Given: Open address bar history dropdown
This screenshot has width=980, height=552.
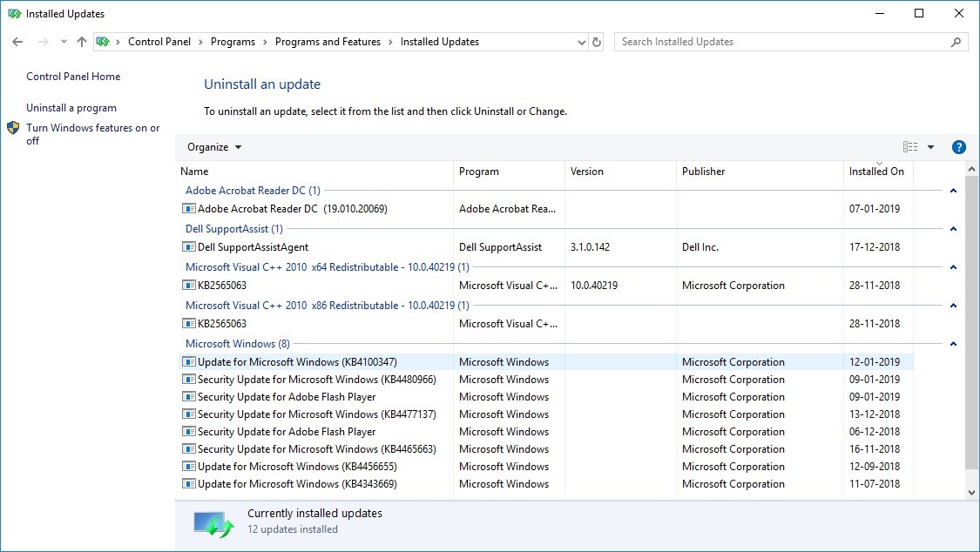Looking at the screenshot, I should (581, 42).
